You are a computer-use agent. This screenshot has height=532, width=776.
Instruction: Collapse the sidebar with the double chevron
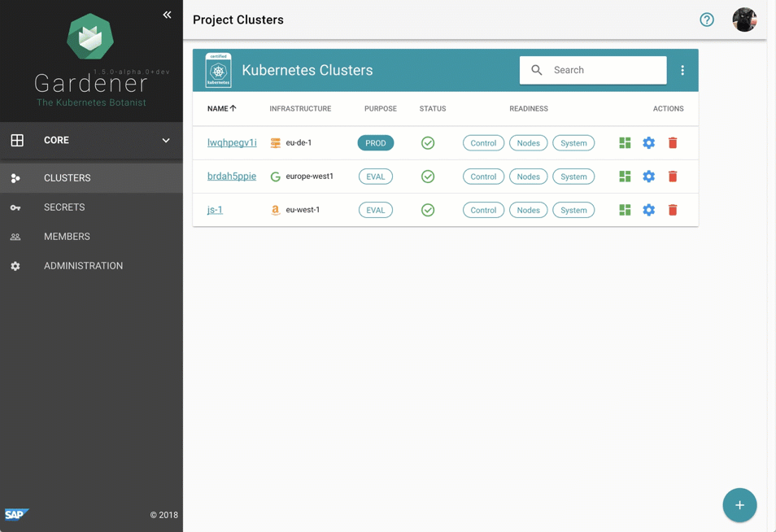tap(167, 15)
